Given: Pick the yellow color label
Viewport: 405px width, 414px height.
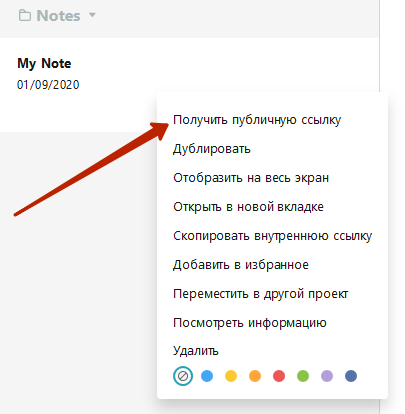Looking at the screenshot, I should click(x=231, y=376).
